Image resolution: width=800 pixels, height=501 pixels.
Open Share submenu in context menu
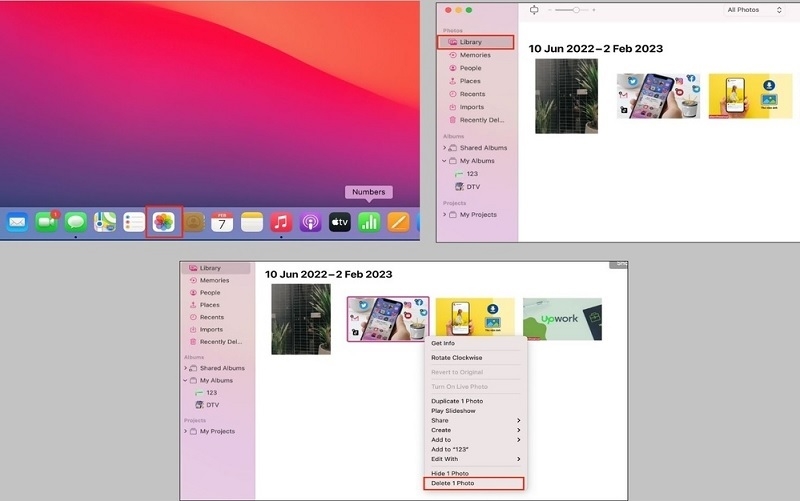coord(474,420)
